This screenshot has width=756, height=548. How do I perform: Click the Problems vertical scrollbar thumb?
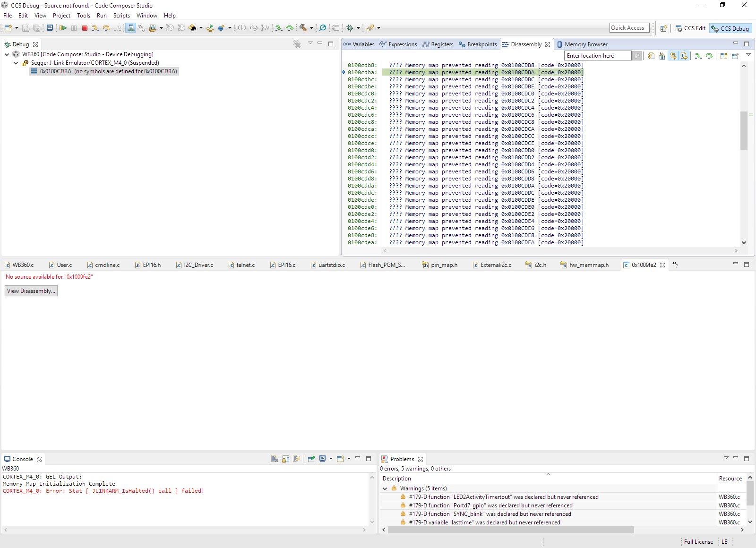point(750,494)
